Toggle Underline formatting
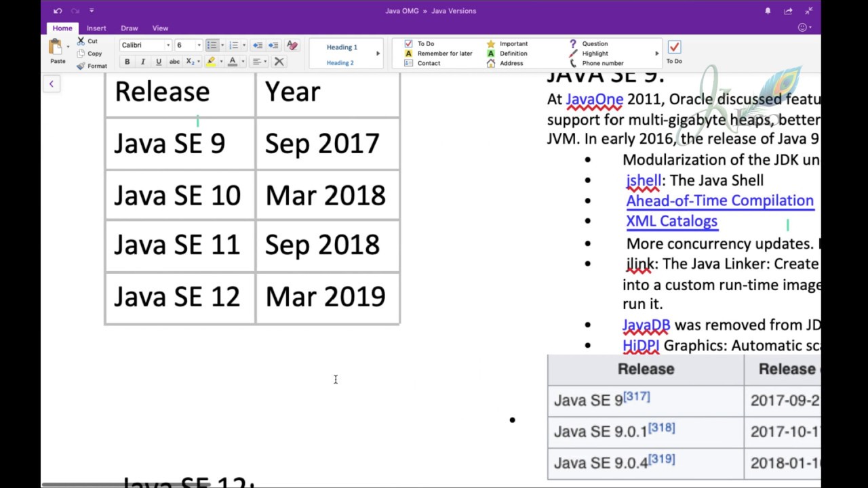Image resolution: width=868 pixels, height=488 pixels. (159, 62)
